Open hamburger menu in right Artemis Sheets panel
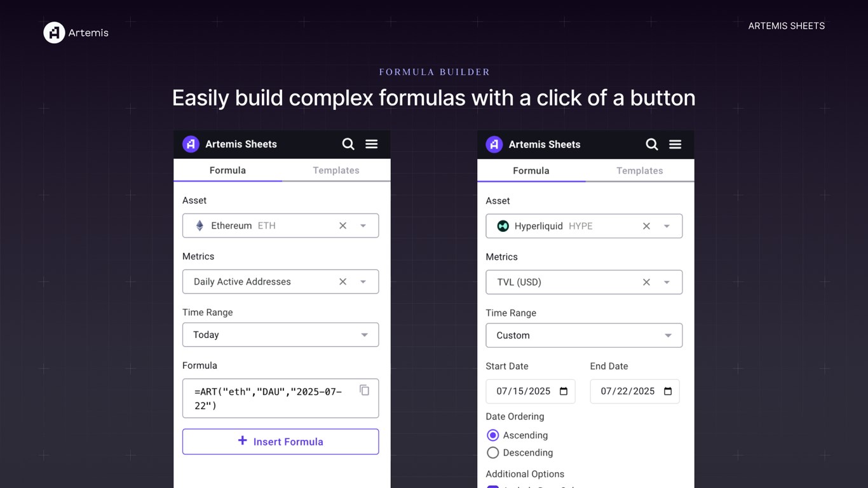 pyautogui.click(x=675, y=144)
